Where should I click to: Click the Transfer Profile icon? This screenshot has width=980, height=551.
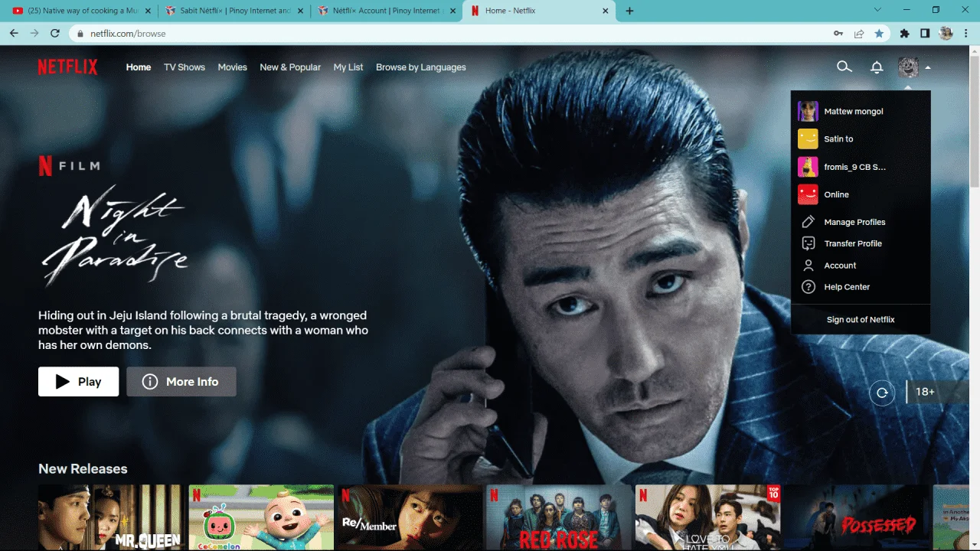[x=808, y=243]
